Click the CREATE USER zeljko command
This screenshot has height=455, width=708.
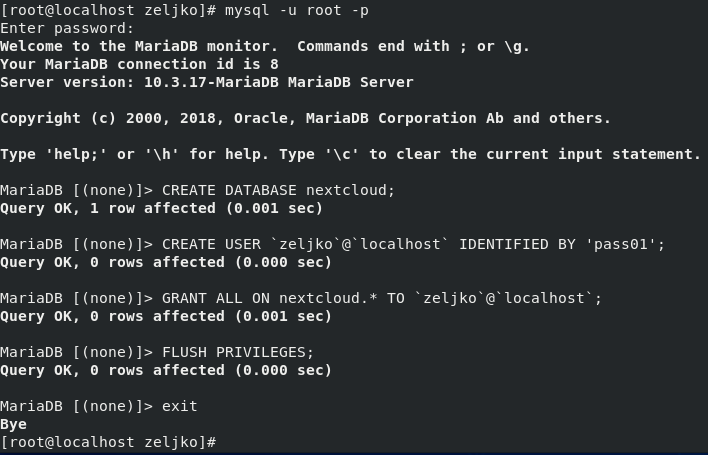414,244
